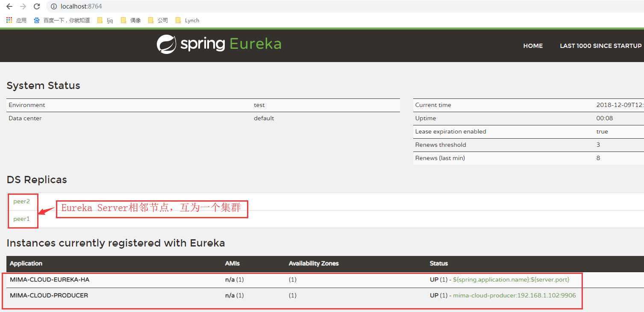Click the browser back arrow
Viewport: 644px width, 312px height.
pos(9,6)
